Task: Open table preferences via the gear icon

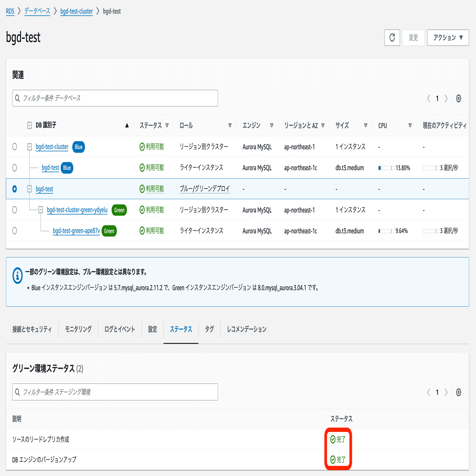Action: tap(458, 99)
